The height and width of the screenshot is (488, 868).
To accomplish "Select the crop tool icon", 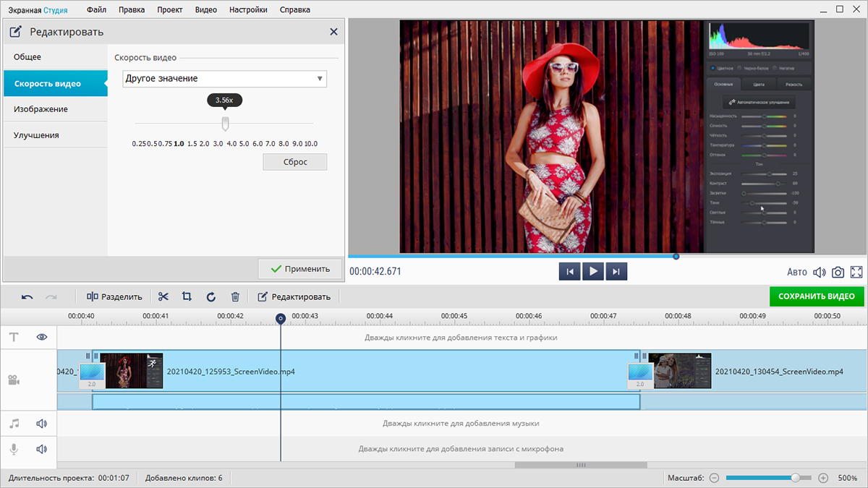I will click(187, 296).
